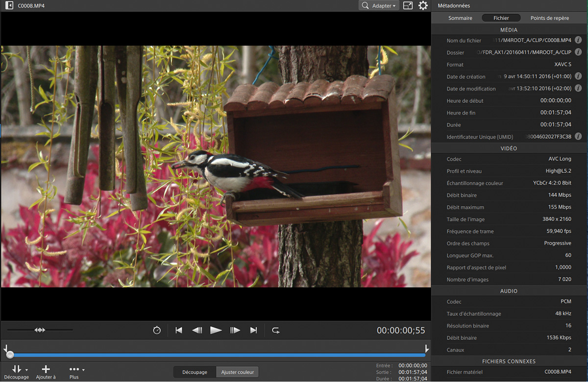Click the C0008.MP4 clip title
The image size is (588, 382).
click(31, 6)
